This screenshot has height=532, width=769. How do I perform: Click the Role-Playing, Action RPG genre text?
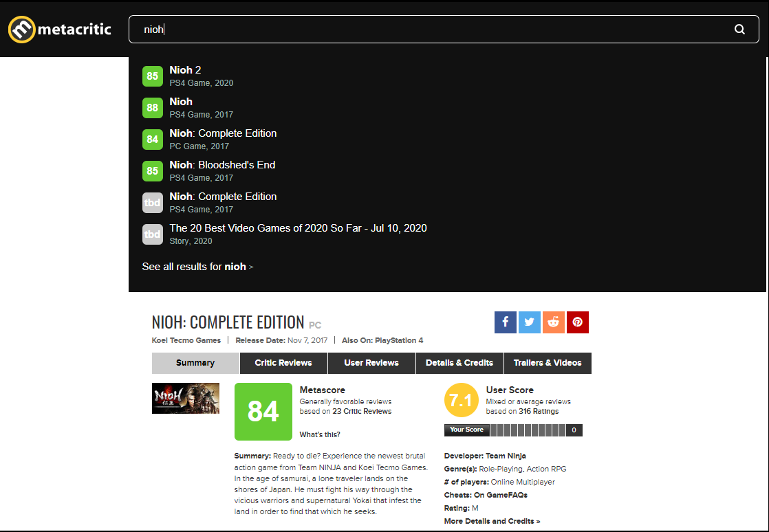click(523, 469)
